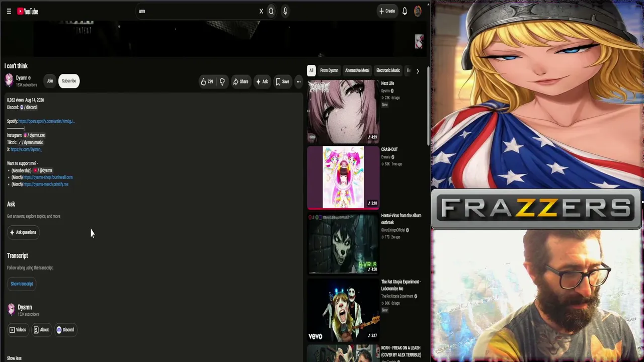Viewport: 644px width, 362px height.
Task: Open the Hentai-Virus from the album outbreak title
Action: [x=401, y=219]
